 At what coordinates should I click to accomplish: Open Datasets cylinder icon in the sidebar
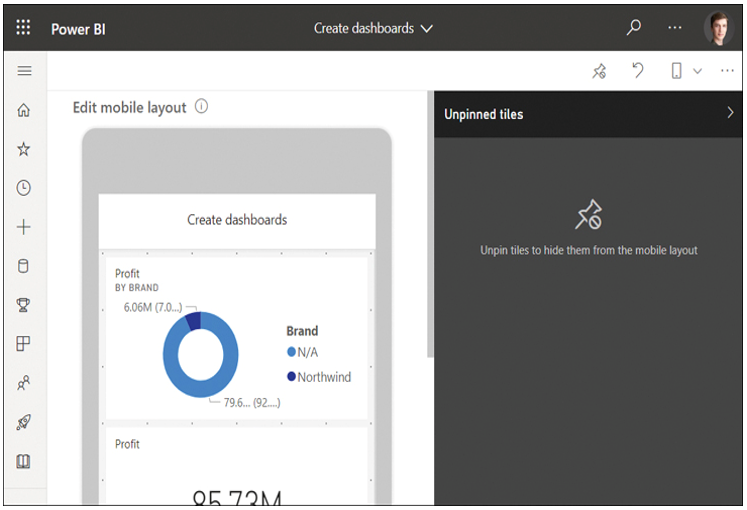click(x=23, y=266)
